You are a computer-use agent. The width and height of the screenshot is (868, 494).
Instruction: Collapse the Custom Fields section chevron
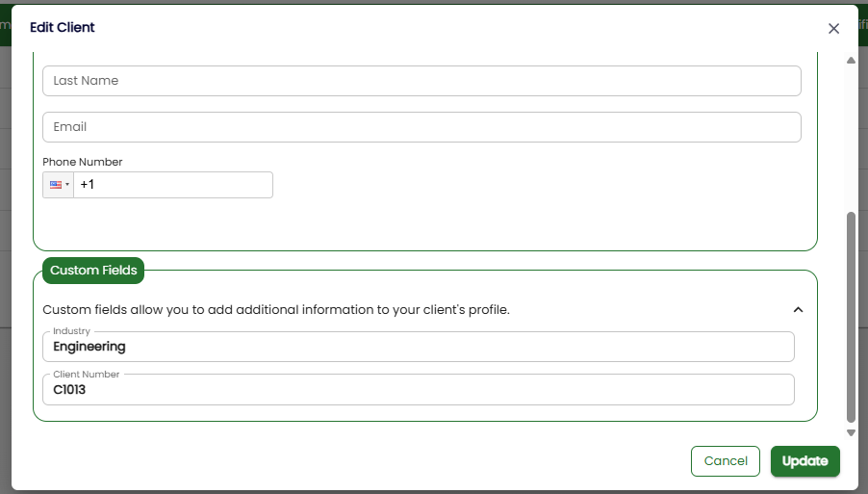[798, 310]
